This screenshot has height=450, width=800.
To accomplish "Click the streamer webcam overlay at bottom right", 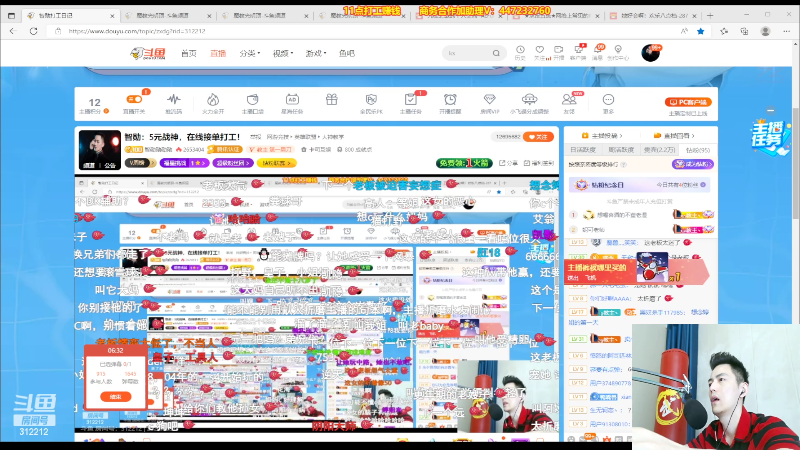I will [x=715, y=387].
